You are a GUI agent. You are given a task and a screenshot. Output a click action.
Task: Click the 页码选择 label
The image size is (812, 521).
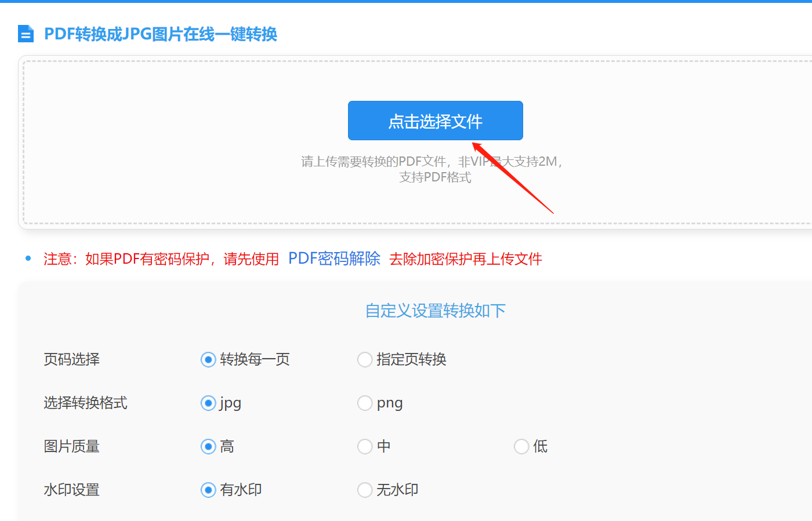72,359
